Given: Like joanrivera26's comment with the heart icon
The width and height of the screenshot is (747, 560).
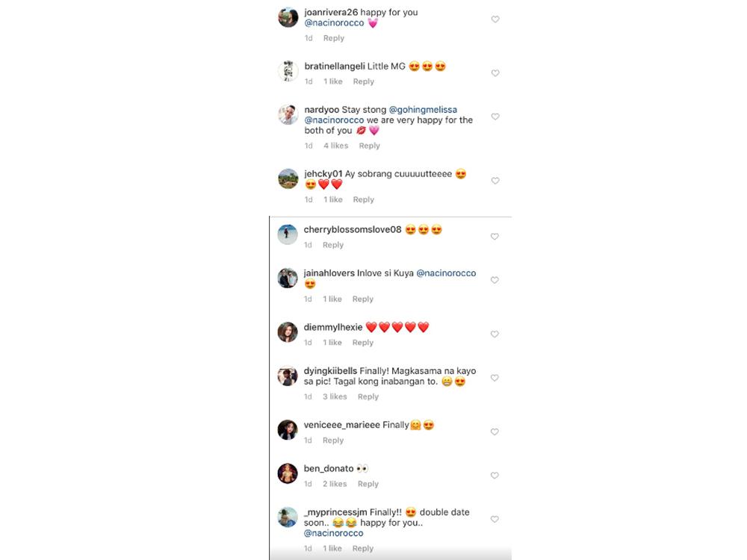Looking at the screenshot, I should tap(495, 19).
